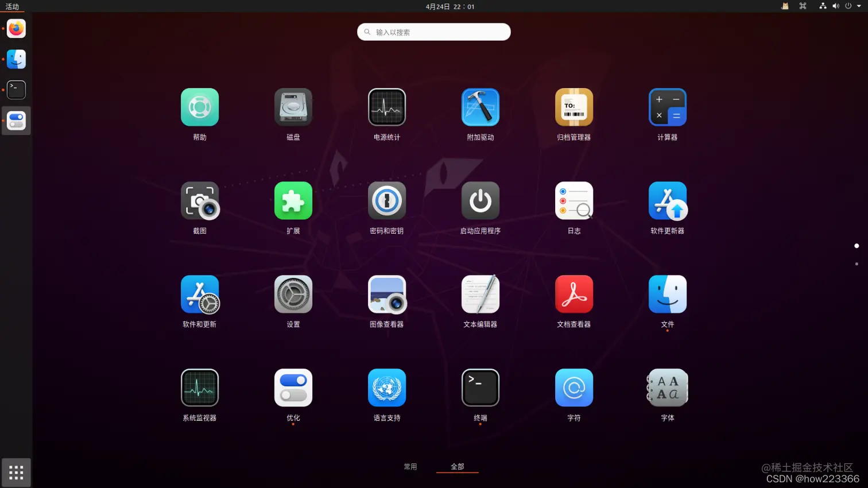Click the command-key indicator in top bar
This screenshot has width=868, height=488.
click(x=803, y=6)
